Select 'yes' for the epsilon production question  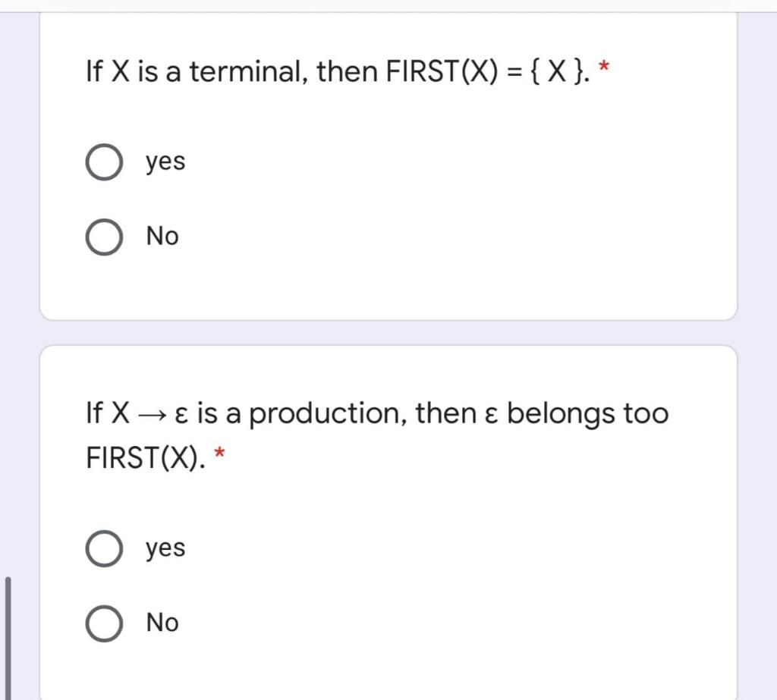coord(104,548)
